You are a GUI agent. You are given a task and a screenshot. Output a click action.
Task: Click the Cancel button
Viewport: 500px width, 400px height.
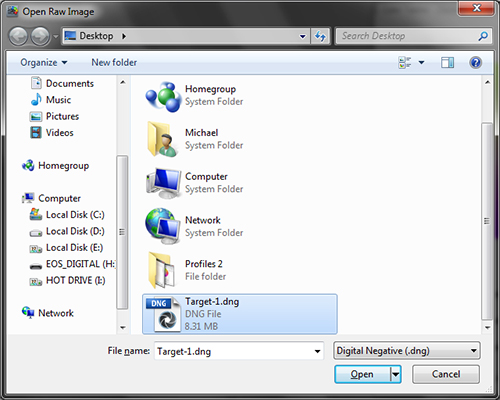446,374
